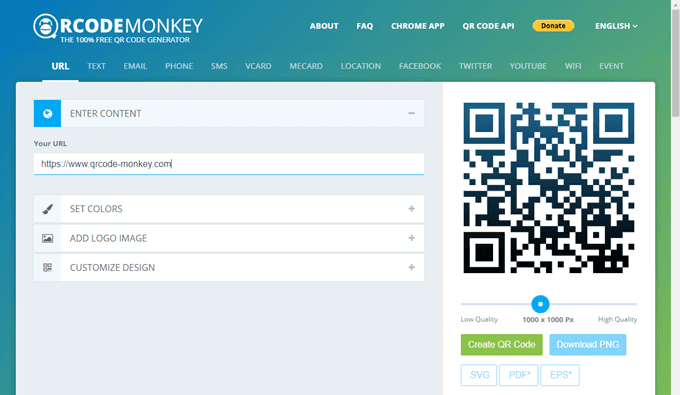
Task: Click the quality slider handle
Action: coord(540,304)
